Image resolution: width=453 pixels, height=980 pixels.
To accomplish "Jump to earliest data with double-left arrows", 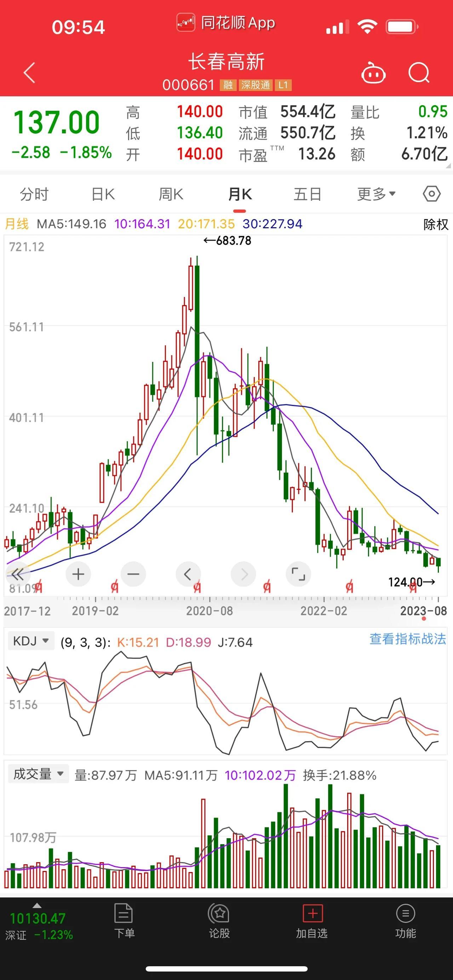I will point(17,574).
